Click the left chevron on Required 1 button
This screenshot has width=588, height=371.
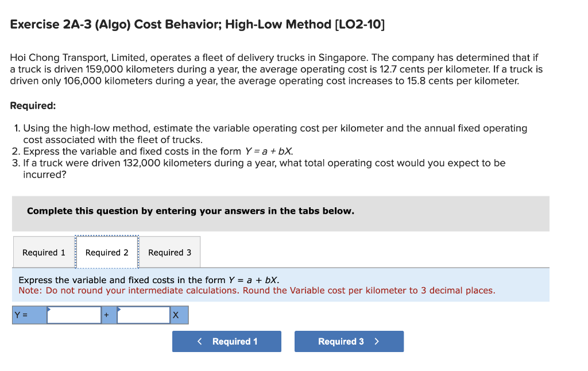click(200, 341)
